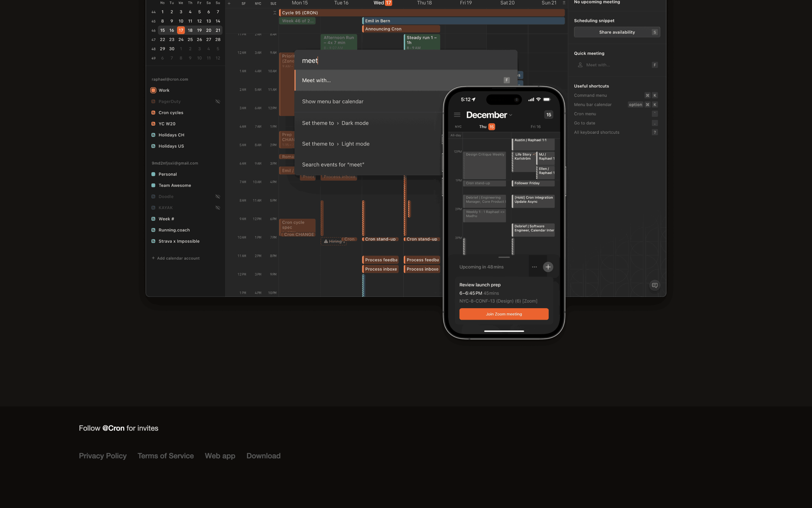The width and height of the screenshot is (812, 508).
Task: Select the Meet with... command
Action: tap(406, 80)
